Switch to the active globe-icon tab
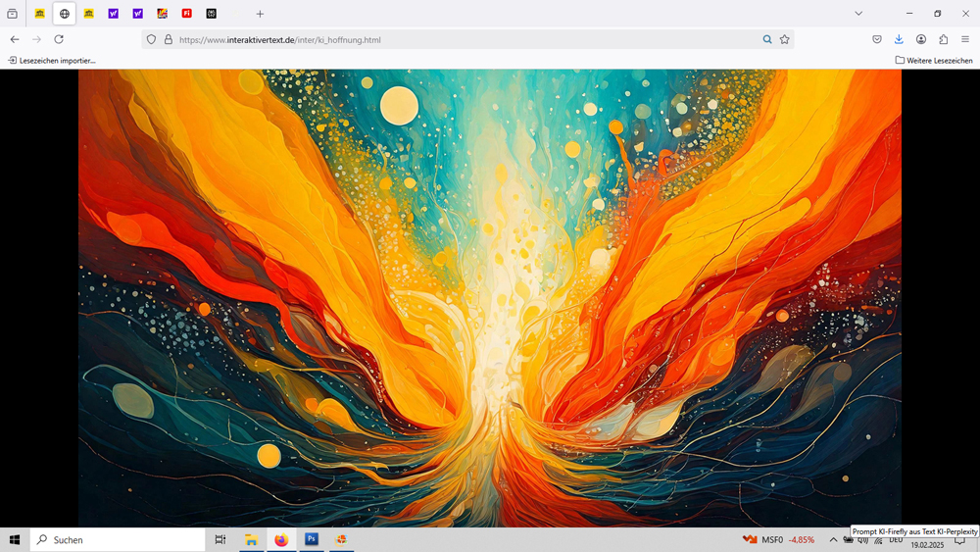Screen dimensions: 980x552 (64, 13)
